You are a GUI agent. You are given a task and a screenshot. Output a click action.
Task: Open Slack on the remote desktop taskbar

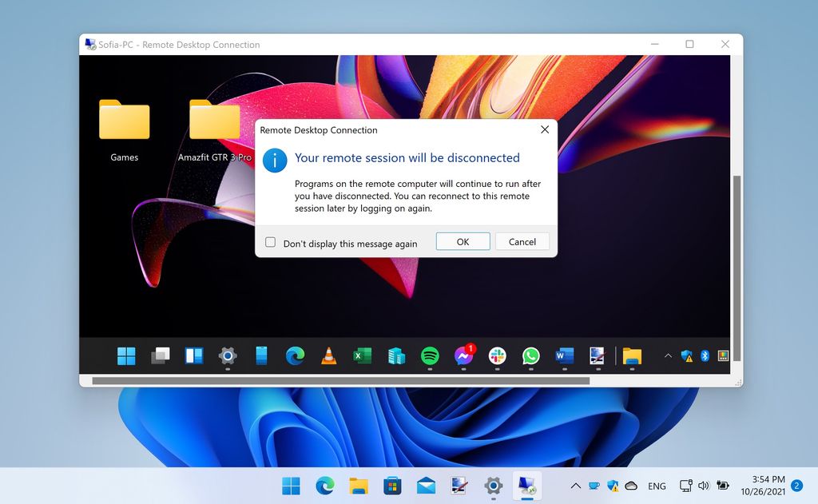click(x=496, y=355)
